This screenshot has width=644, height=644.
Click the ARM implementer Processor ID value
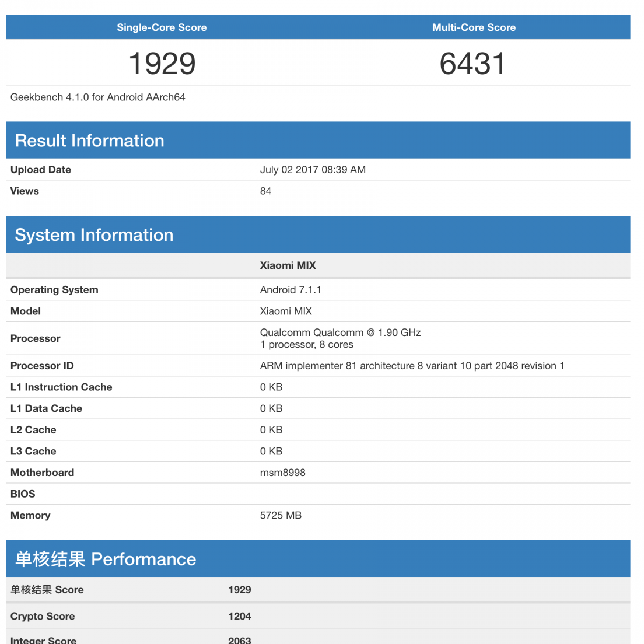(x=412, y=366)
